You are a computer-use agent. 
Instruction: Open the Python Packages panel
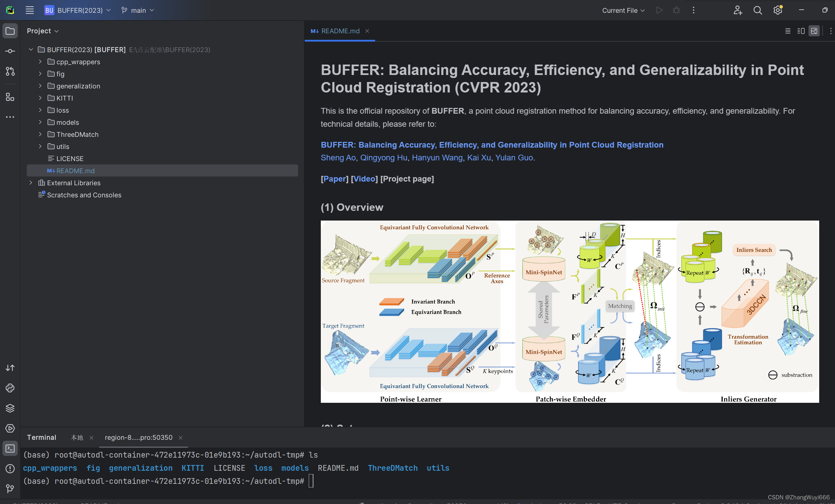(10, 408)
